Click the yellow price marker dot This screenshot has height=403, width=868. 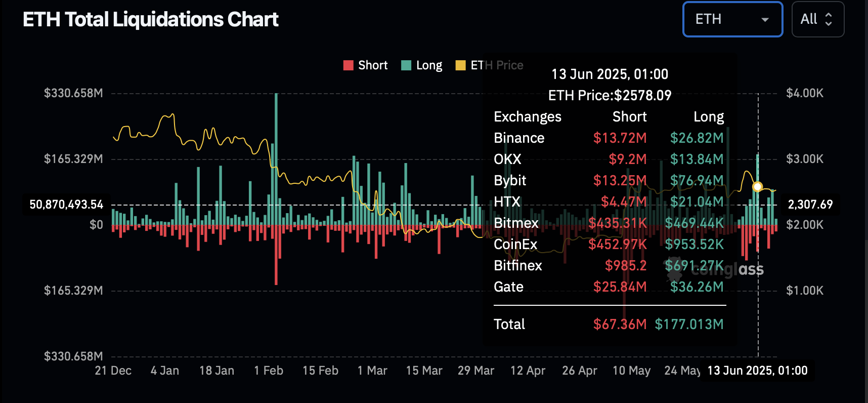(x=757, y=186)
